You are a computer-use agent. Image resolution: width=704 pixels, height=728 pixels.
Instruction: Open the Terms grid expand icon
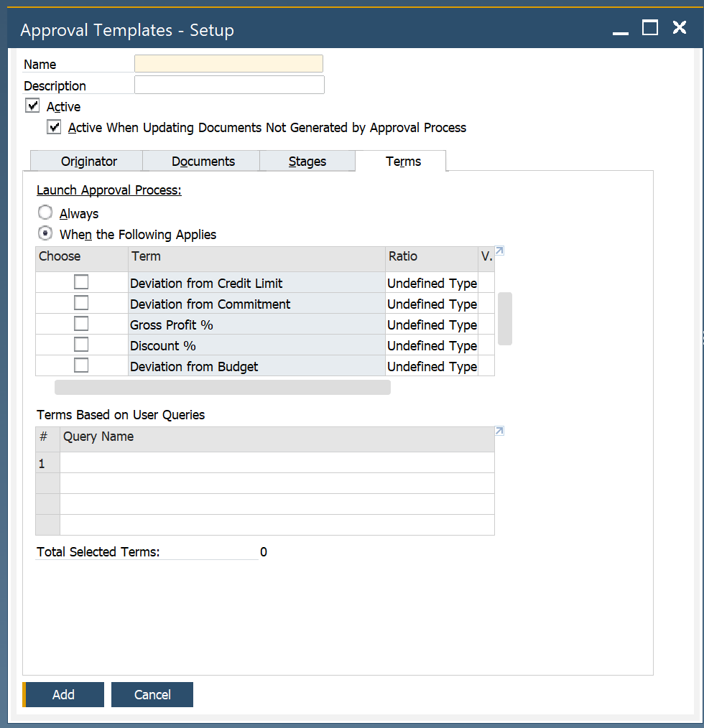pos(499,250)
